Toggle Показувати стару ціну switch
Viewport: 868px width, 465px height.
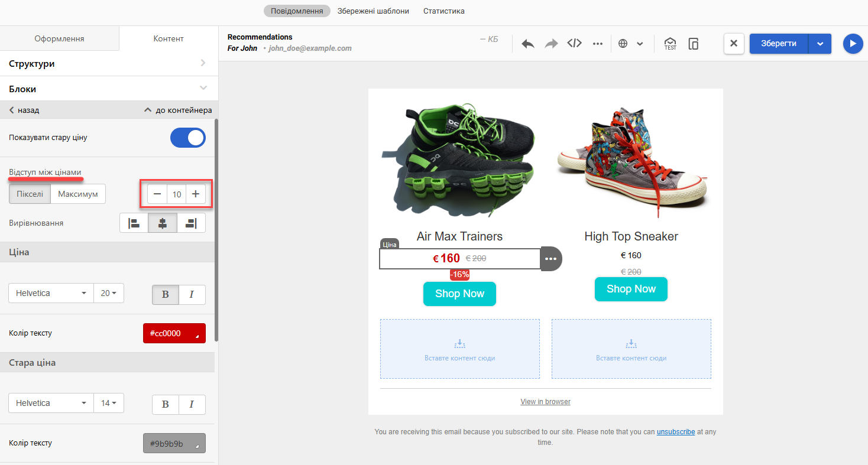coord(188,138)
